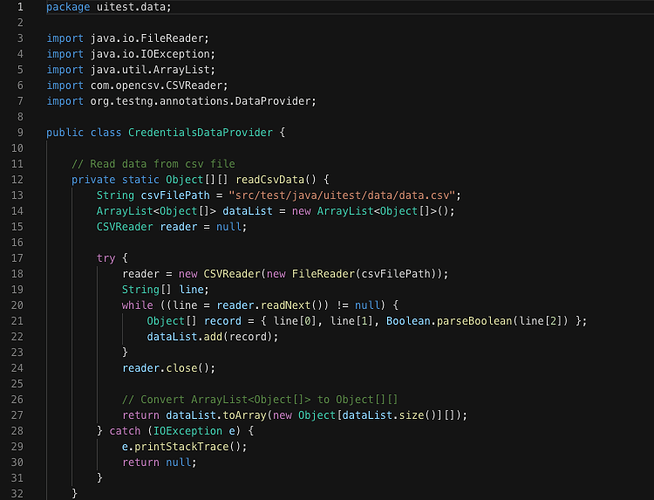Place cursor on 'package' keyword on first line
654x500 pixels.
(x=71, y=7)
